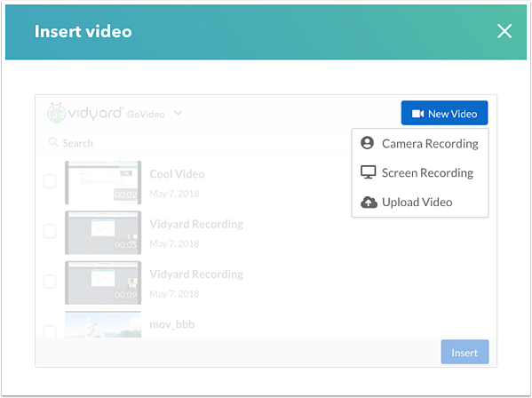Click the New Video button

pyautogui.click(x=444, y=113)
